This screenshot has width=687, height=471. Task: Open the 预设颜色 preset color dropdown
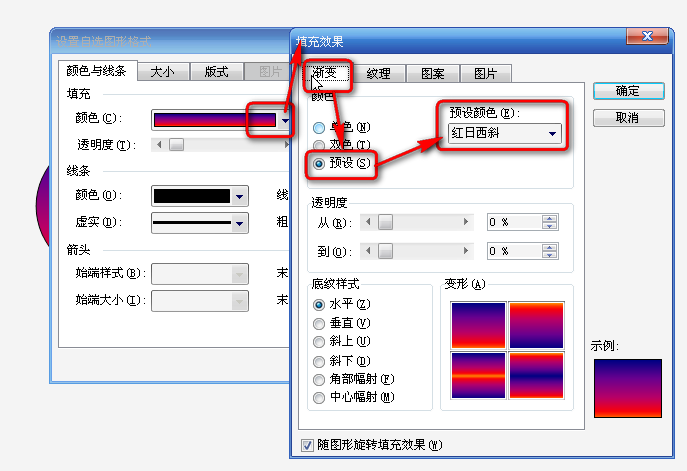point(552,134)
